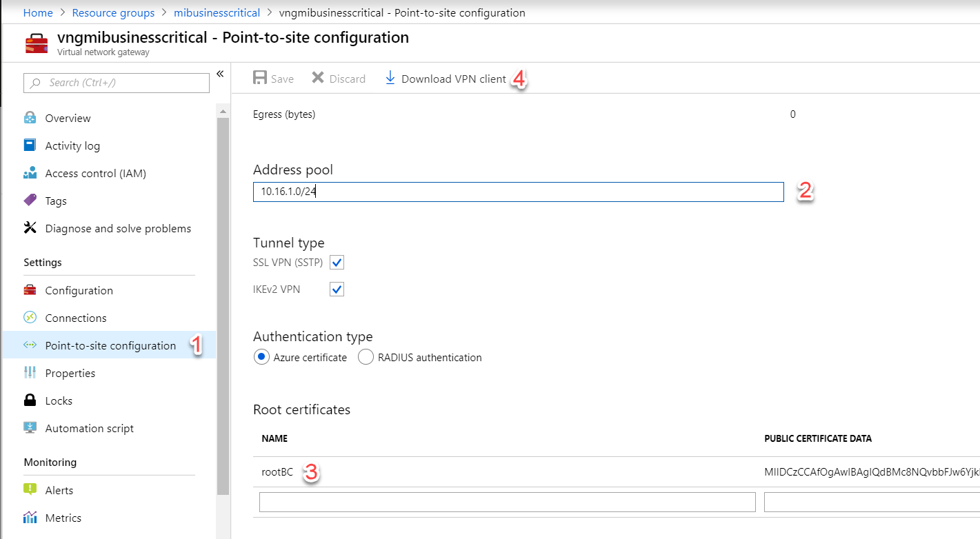Open Activity log icon
This screenshot has height=539, width=980.
click(x=30, y=145)
